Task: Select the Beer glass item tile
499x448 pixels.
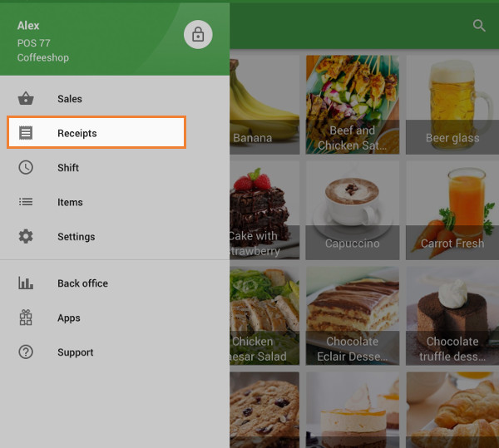Action: [x=452, y=105]
